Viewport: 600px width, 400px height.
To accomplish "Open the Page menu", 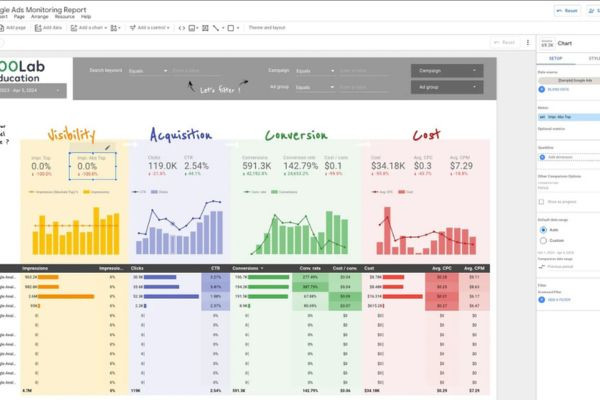I will pos(19,17).
